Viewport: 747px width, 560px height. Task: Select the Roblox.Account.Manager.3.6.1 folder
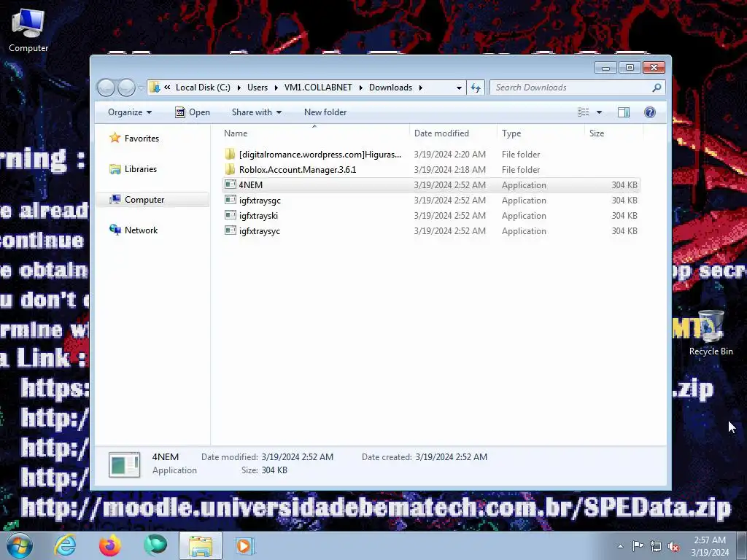[x=430, y=169]
